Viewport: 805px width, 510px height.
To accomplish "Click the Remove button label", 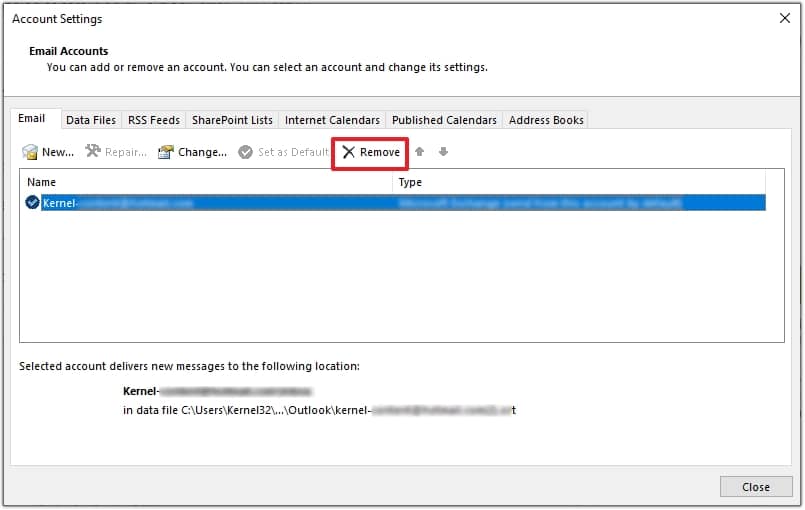I will pos(380,152).
